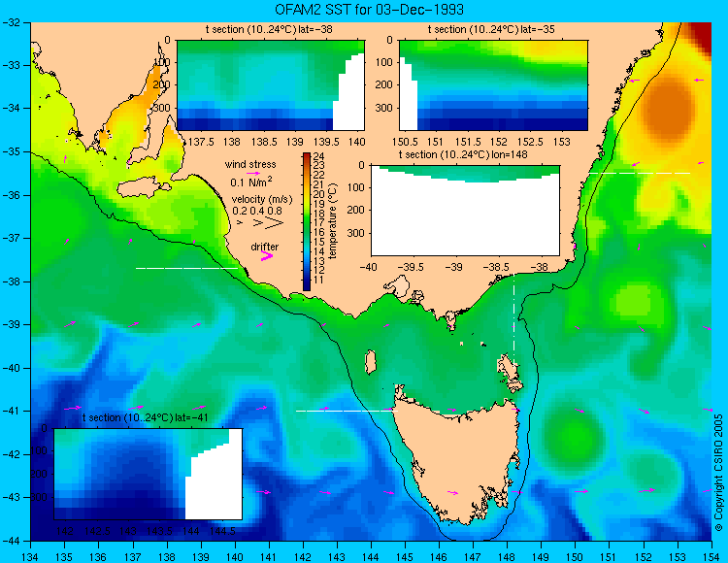728x563 pixels.
Task: Click the dashed white section line at latitude -35 on map
Action: [640, 173]
